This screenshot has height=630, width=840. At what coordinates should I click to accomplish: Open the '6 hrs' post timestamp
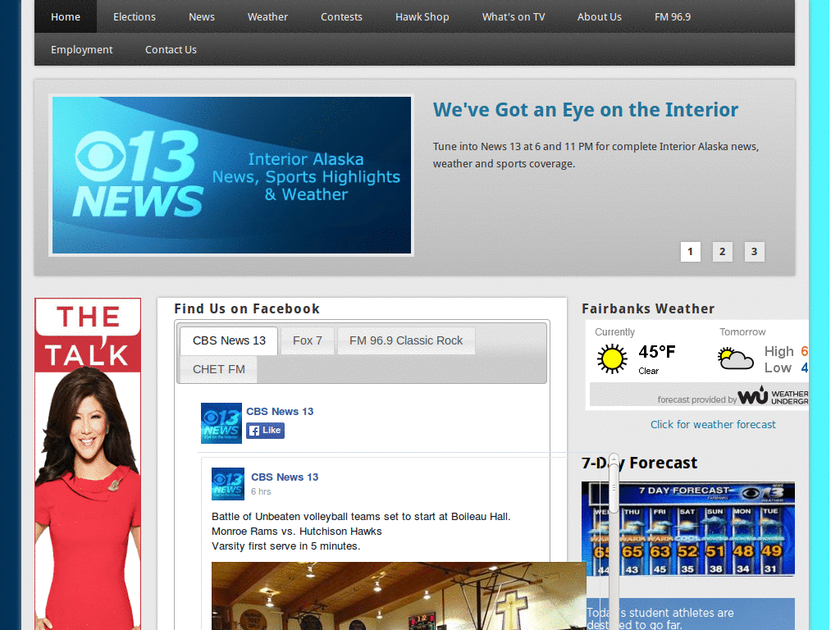(261, 491)
